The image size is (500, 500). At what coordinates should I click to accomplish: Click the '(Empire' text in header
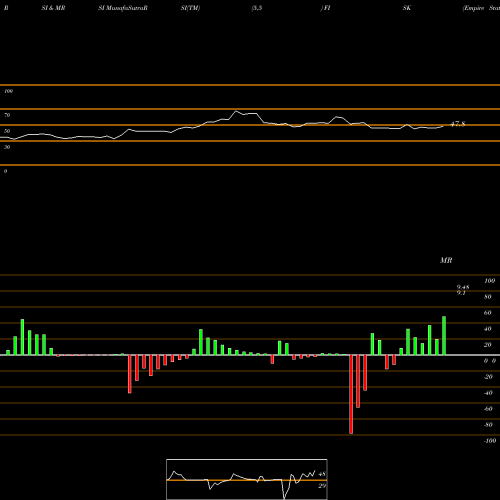pos(473,8)
